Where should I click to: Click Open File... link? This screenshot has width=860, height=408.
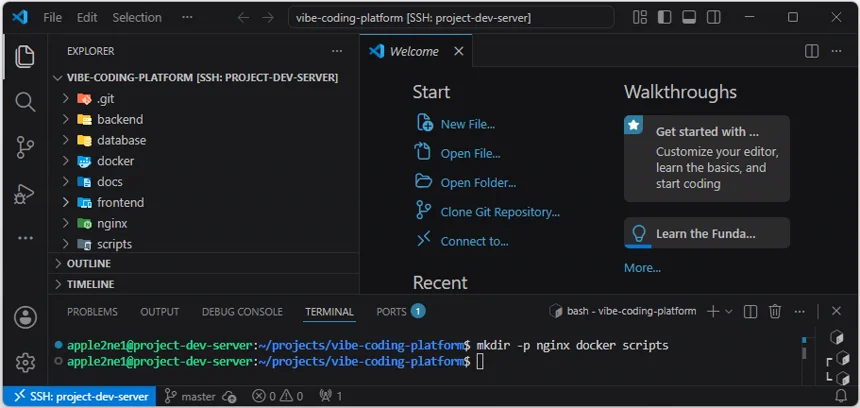tap(457, 153)
